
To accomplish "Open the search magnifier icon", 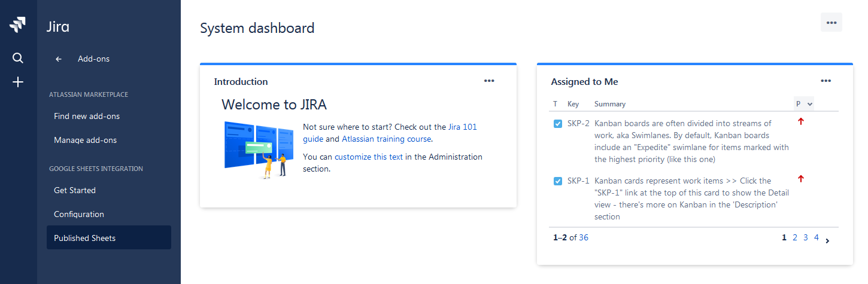I will tap(18, 58).
